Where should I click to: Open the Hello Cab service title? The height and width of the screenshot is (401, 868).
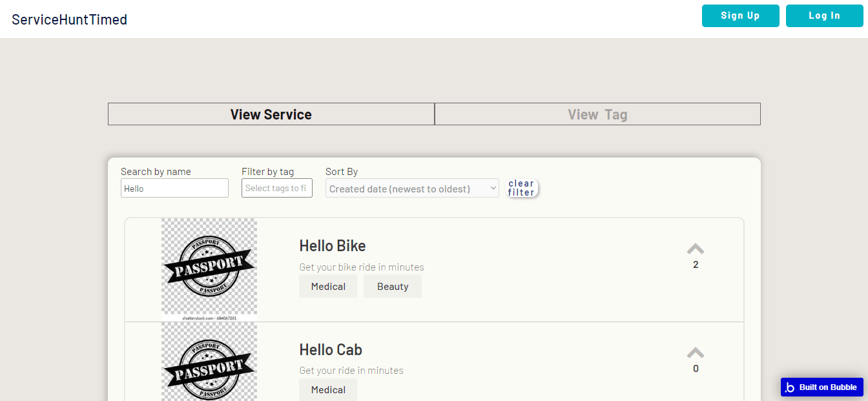330,350
